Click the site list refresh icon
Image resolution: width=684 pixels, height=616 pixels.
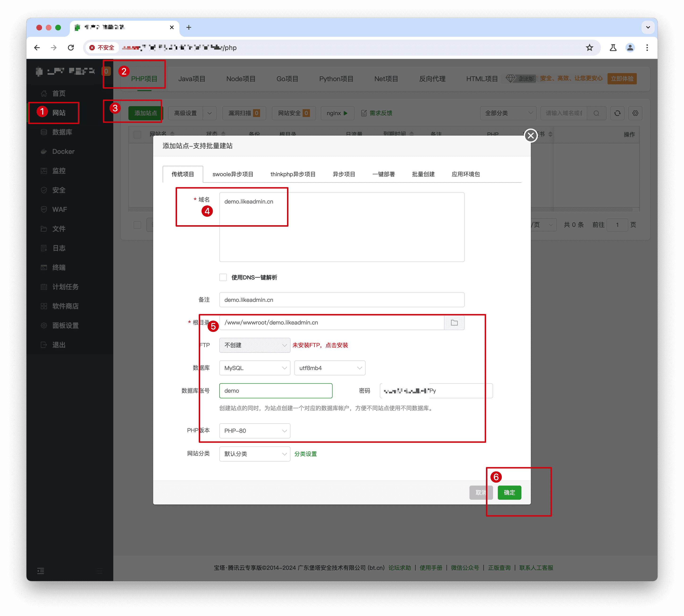point(617,113)
